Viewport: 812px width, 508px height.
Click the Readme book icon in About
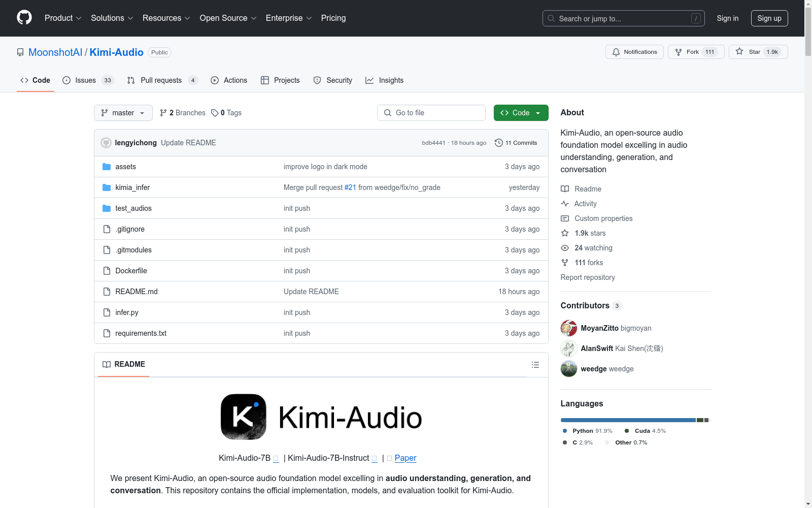tap(565, 189)
